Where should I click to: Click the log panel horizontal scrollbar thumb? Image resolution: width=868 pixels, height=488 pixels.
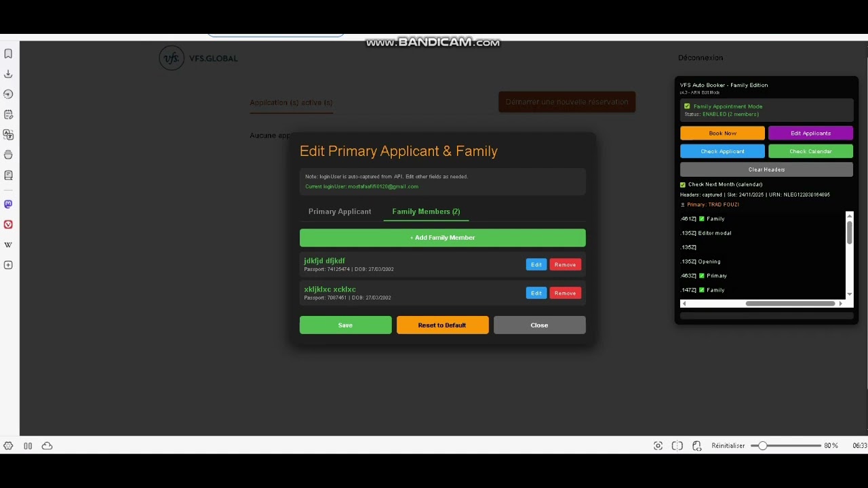[x=790, y=304]
